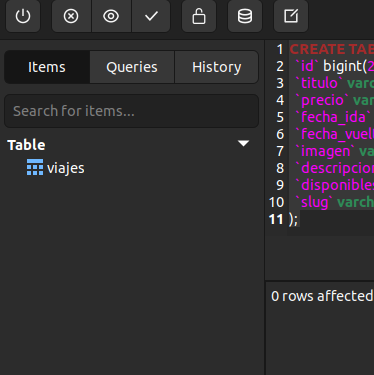Click line 11 with closing parenthesis
This screenshot has width=374, height=375.
(294, 219)
